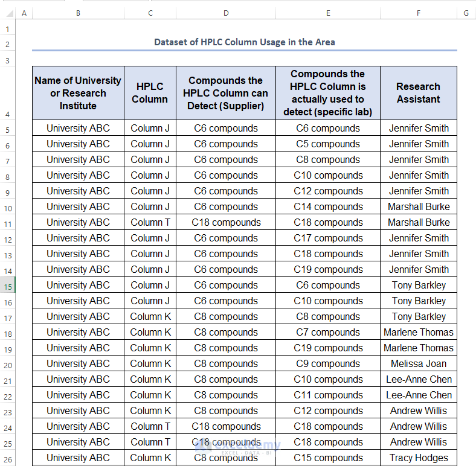Select 'Column K' cell in row 17
Screen dimensions: 476x466
click(150, 316)
